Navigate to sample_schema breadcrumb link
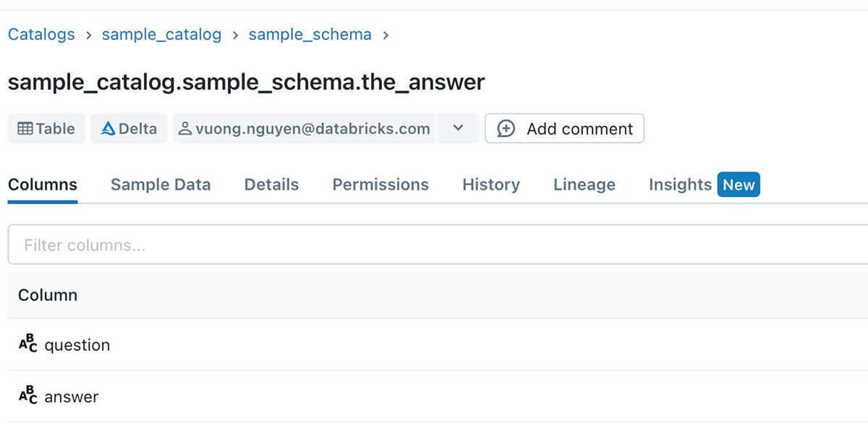This screenshot has width=868, height=427. (310, 35)
